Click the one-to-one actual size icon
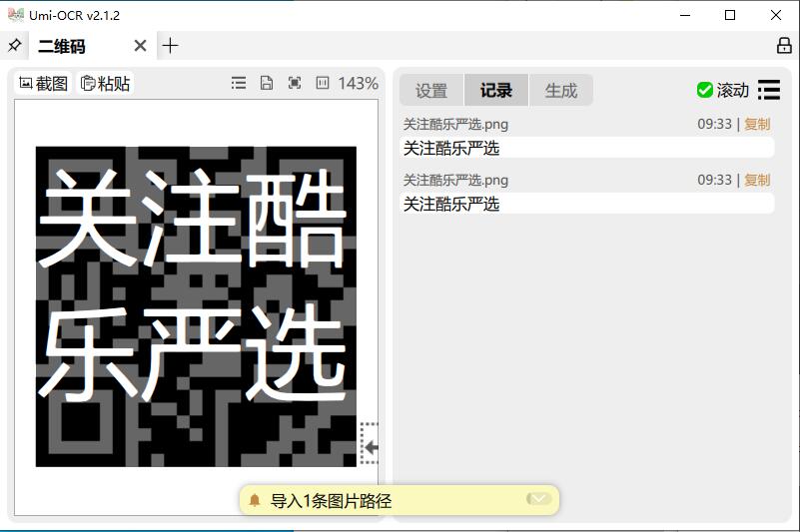The image size is (800, 532). [323, 83]
